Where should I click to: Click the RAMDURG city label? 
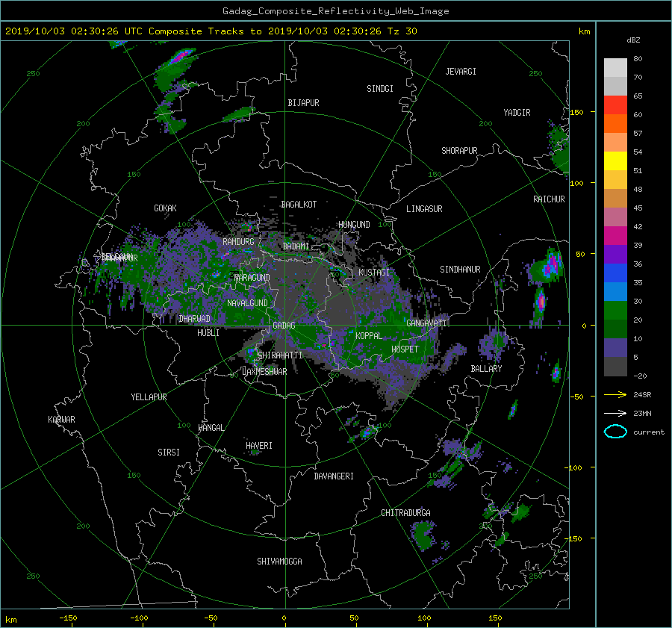238,242
